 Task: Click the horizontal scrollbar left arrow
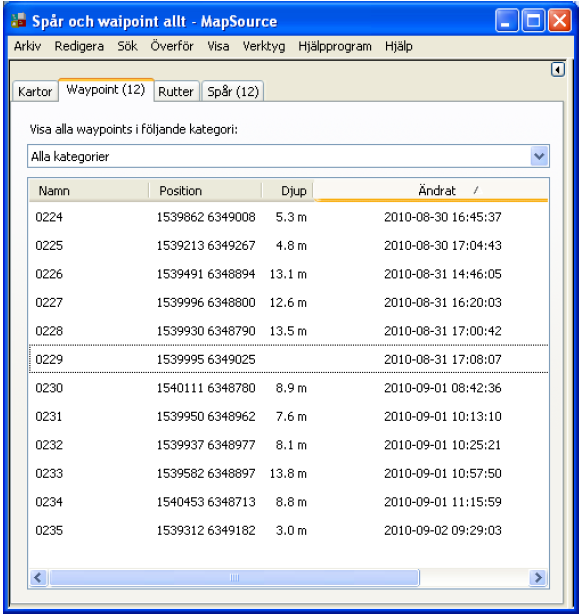(x=38, y=577)
